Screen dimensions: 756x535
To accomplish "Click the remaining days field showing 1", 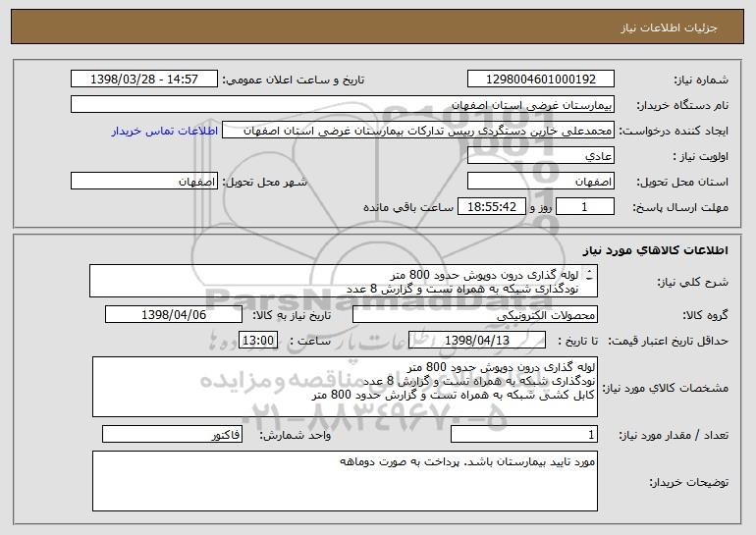I will (x=585, y=207).
